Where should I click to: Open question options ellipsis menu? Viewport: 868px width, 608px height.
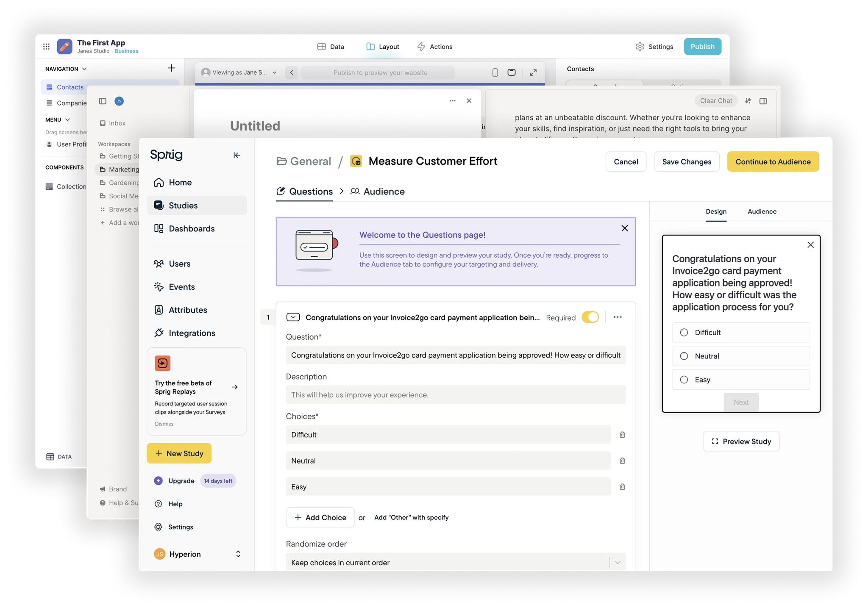tap(618, 317)
